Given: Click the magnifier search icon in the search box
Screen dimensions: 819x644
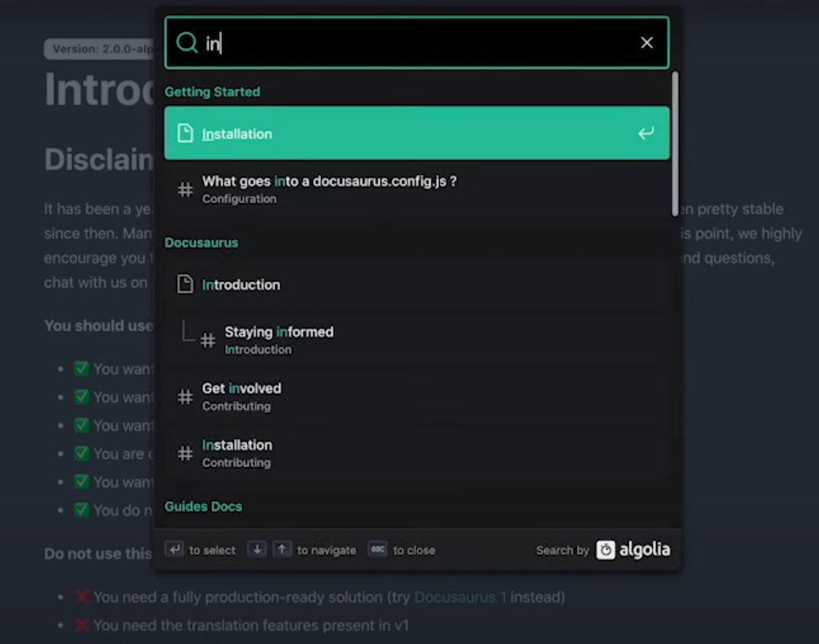Looking at the screenshot, I should point(186,43).
